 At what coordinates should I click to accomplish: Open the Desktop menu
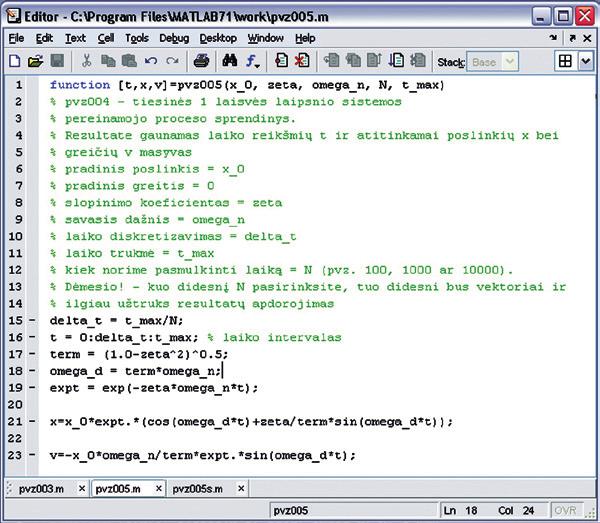(x=218, y=38)
